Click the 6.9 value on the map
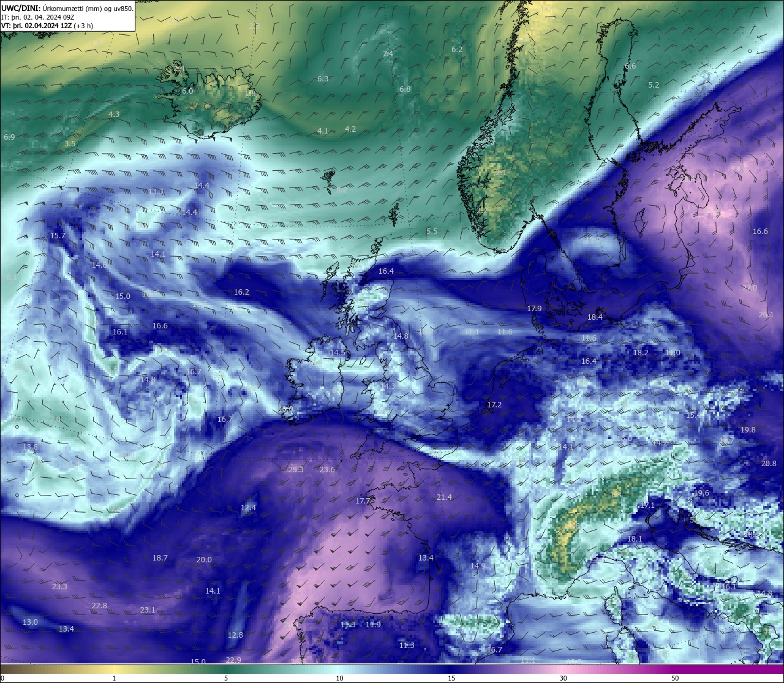The height and width of the screenshot is (683, 784). coord(9,137)
